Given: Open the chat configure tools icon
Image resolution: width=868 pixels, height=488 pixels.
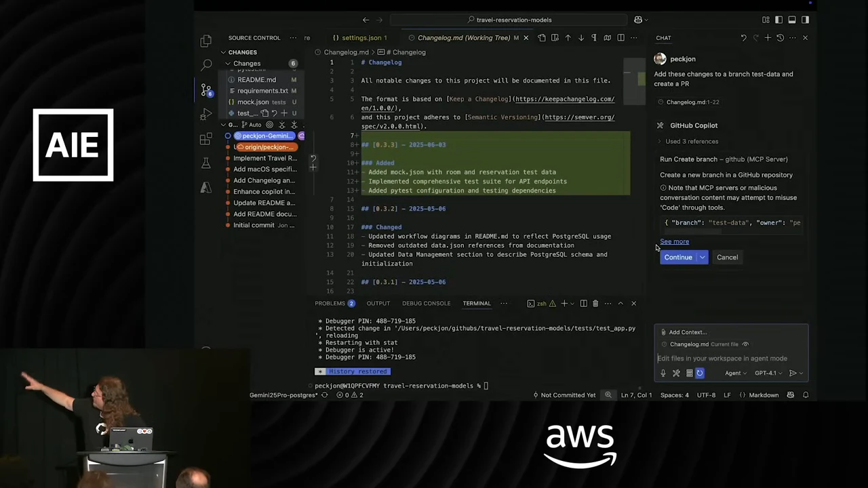Looking at the screenshot, I should tap(676, 373).
